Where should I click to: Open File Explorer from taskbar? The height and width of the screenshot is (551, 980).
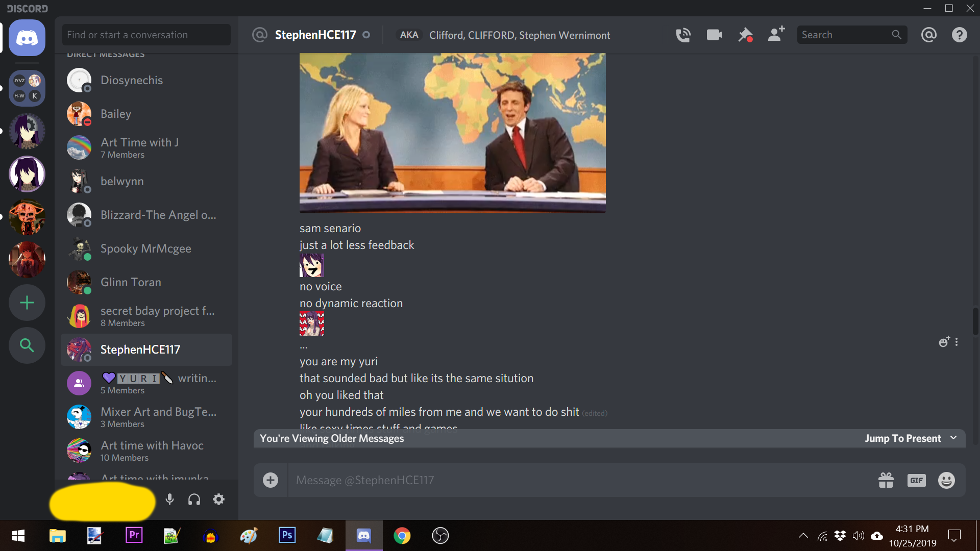coord(57,536)
